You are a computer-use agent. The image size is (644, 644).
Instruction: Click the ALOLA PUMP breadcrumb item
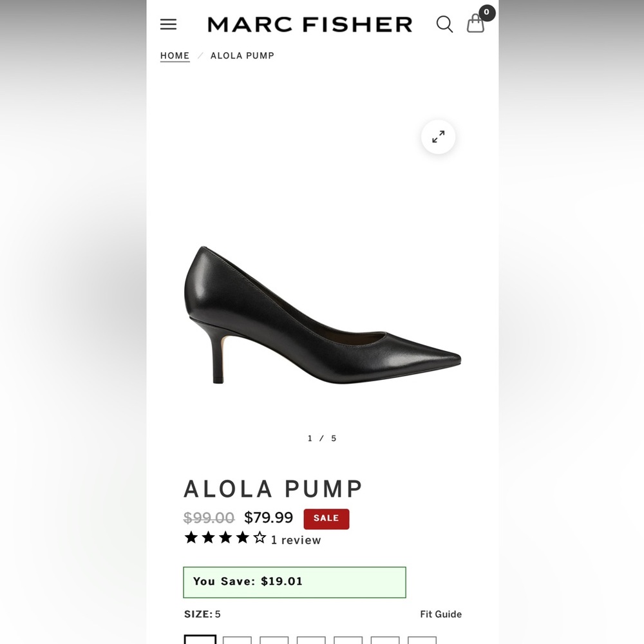[x=242, y=56]
